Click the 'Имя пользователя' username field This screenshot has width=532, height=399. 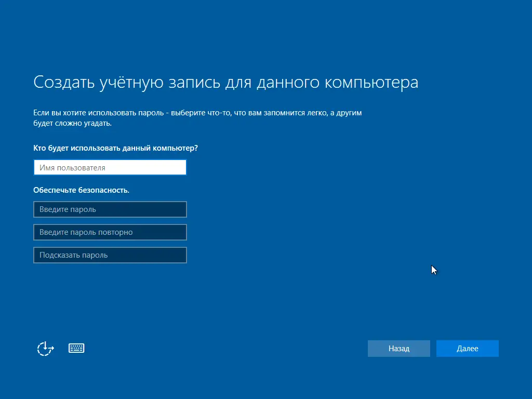pyautogui.click(x=110, y=167)
